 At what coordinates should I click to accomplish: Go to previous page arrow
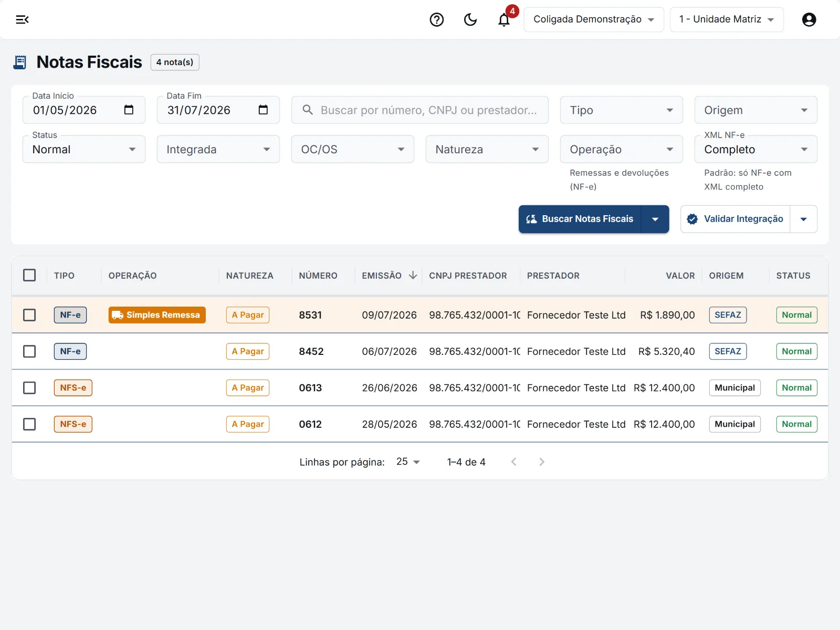pyautogui.click(x=514, y=462)
